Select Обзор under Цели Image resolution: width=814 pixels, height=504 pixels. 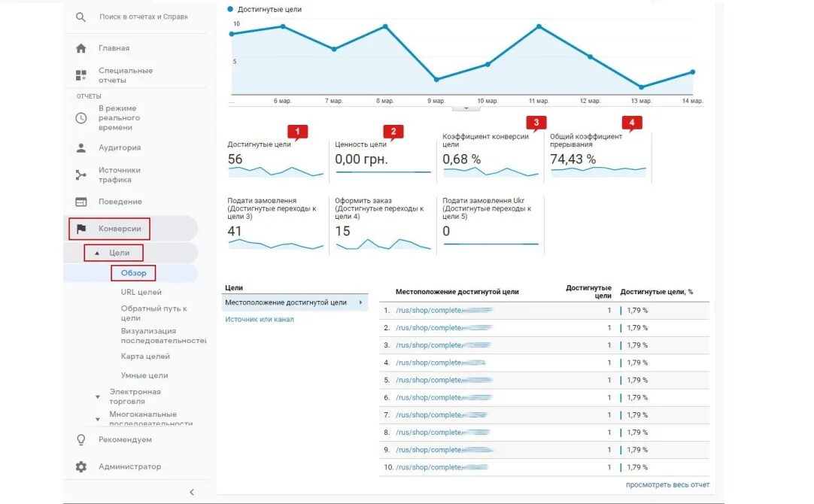[x=133, y=273]
